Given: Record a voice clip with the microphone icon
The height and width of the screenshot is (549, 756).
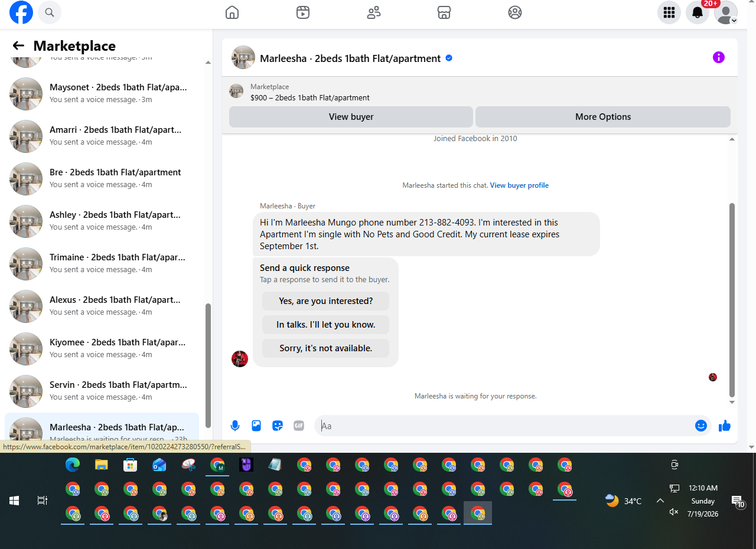Looking at the screenshot, I should point(235,426).
